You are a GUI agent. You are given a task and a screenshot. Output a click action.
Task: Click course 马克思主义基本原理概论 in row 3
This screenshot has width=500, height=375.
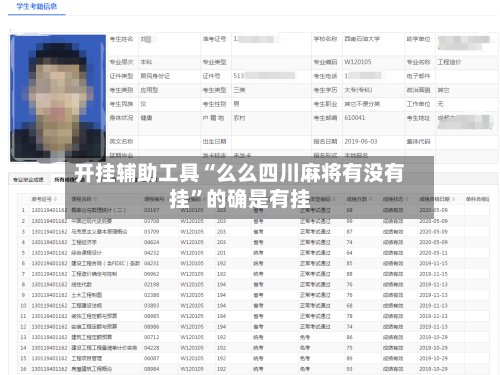pos(99,232)
